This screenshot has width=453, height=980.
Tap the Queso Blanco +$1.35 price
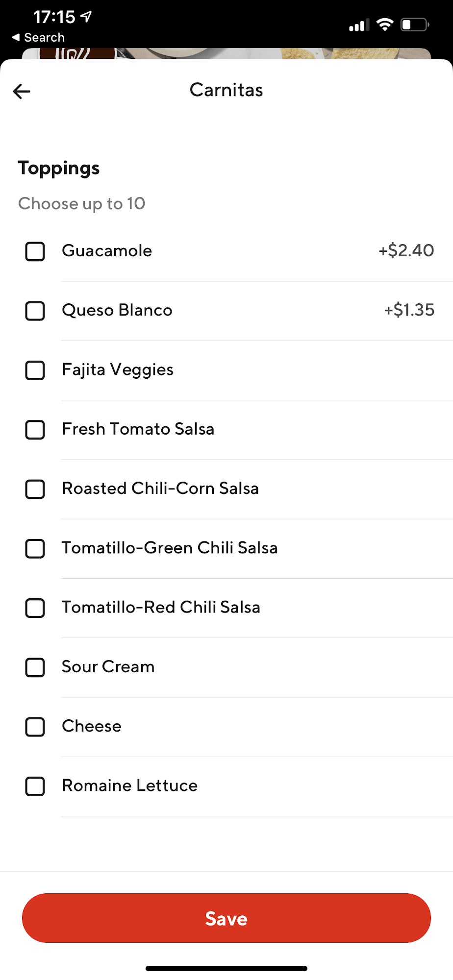pyautogui.click(x=409, y=310)
